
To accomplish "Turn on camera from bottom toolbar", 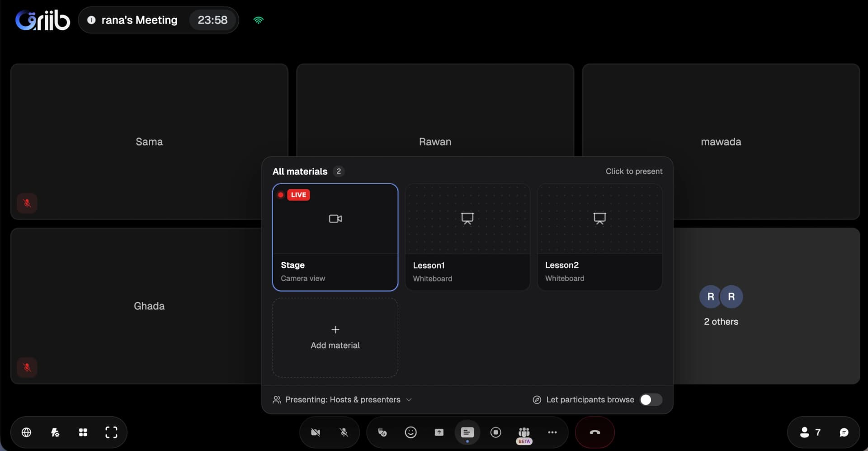I will click(316, 432).
